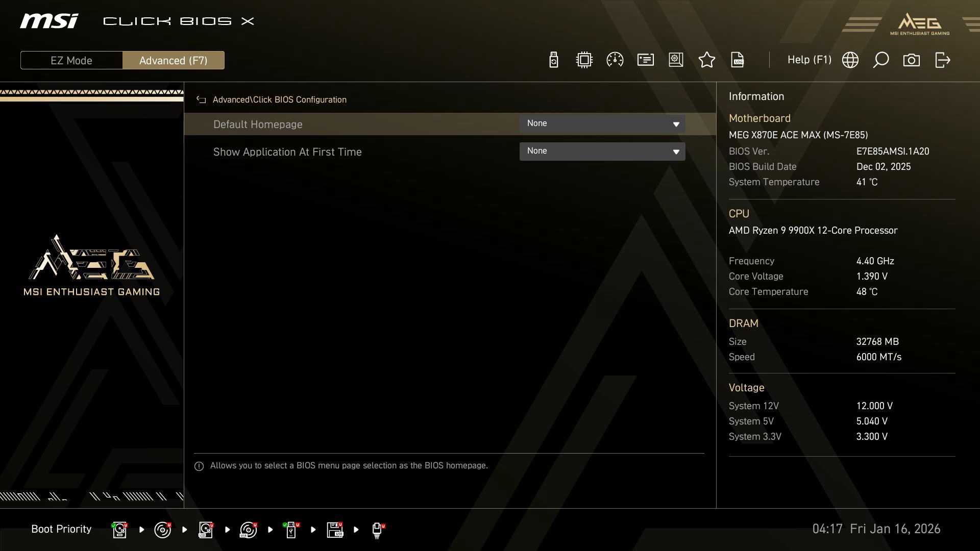Switch to EZ Mode
The height and width of the screenshot is (551, 980).
click(x=71, y=60)
